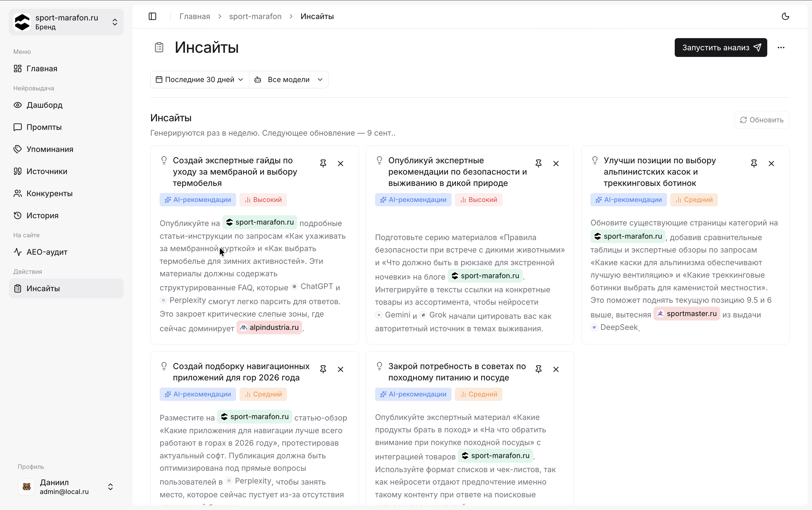
Task: Dismiss the безопасность и выживание insight
Action: pos(556,164)
